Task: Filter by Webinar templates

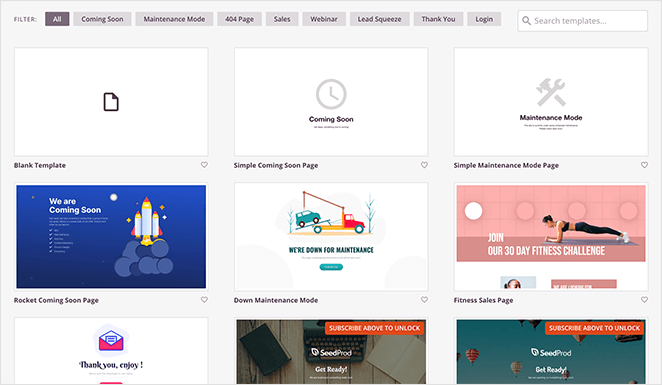Action: click(324, 19)
